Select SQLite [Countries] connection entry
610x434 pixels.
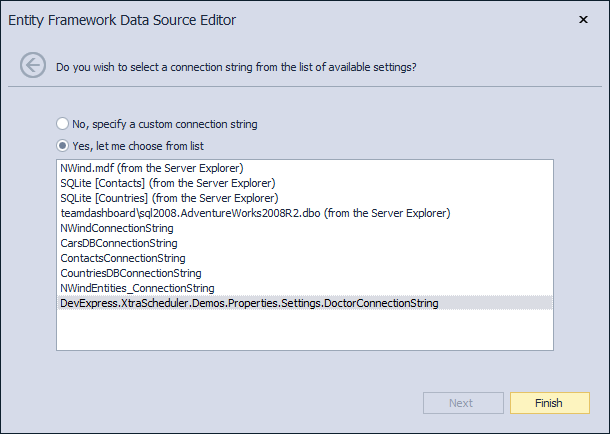[x=169, y=198]
